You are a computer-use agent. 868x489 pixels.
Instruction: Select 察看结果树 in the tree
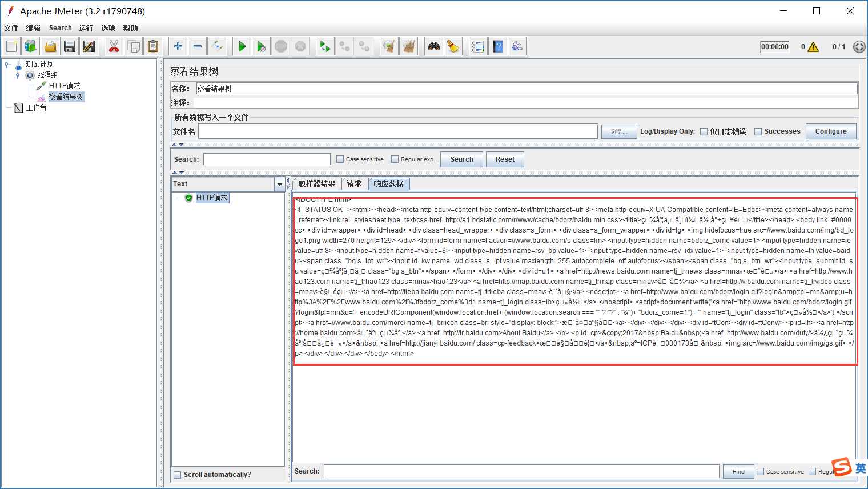click(x=66, y=97)
